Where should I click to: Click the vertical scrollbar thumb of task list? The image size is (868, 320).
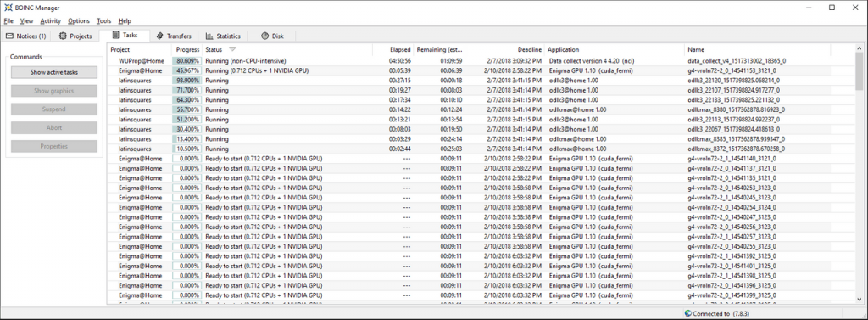(x=859, y=71)
